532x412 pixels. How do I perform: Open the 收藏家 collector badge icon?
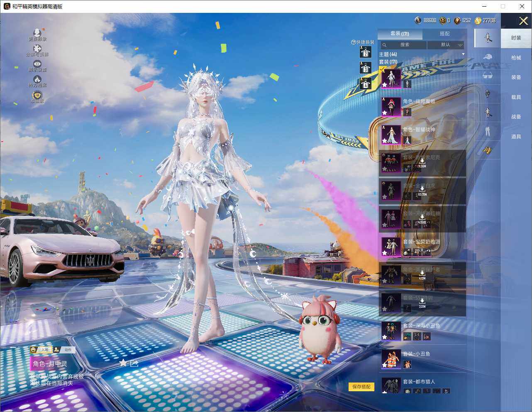tap(37, 95)
